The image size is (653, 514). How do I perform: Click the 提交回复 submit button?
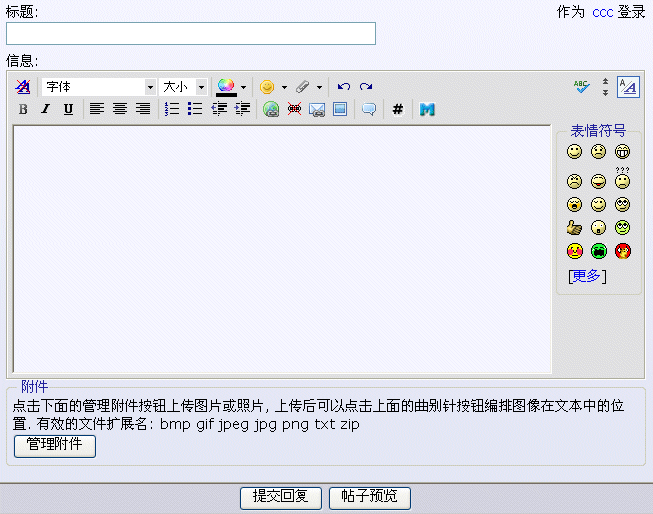pyautogui.click(x=281, y=497)
